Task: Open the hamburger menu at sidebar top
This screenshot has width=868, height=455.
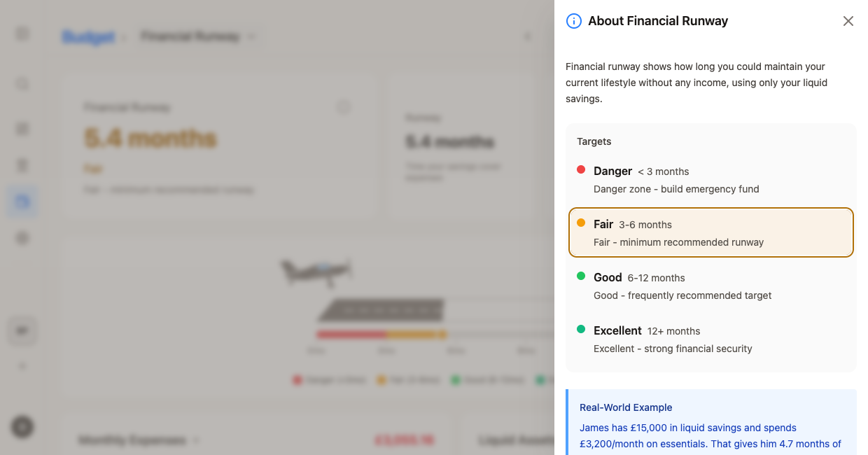Action: [x=22, y=32]
